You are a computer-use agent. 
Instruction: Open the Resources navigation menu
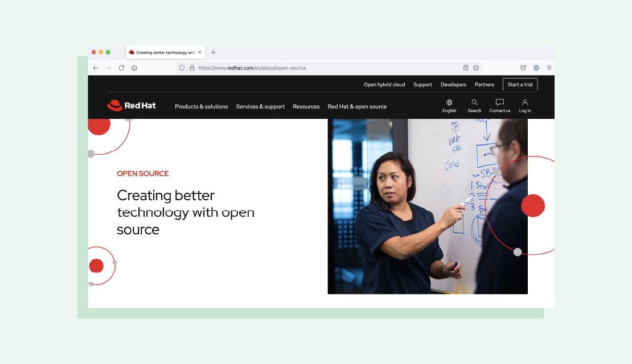click(x=306, y=106)
